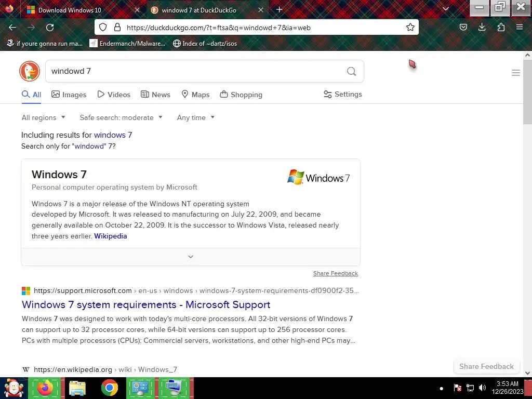Click the Microsoft favicon beside the result

(x=26, y=291)
